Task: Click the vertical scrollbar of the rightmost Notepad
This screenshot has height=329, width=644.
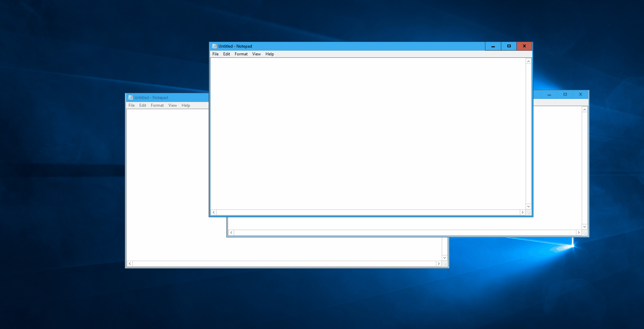Action: tap(584, 169)
